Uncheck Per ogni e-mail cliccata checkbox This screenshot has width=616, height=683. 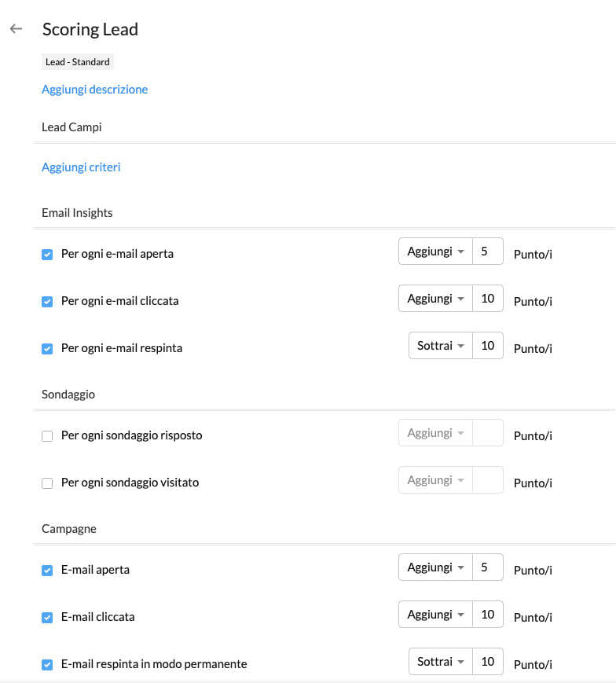pos(47,302)
